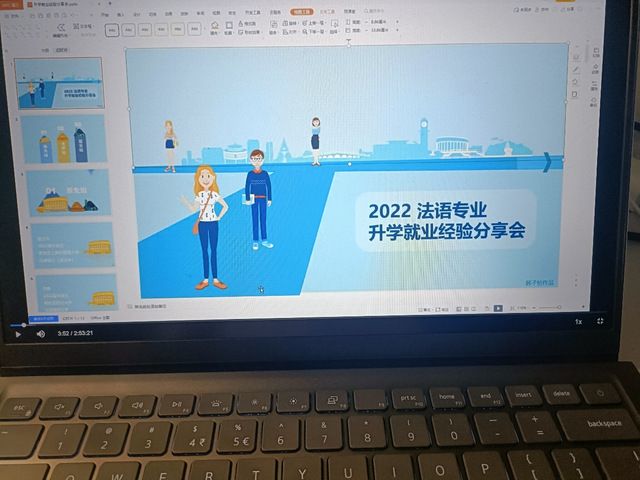This screenshot has height=480, width=640.
Task: Click the shape width value field
Action: pyautogui.click(x=378, y=30)
